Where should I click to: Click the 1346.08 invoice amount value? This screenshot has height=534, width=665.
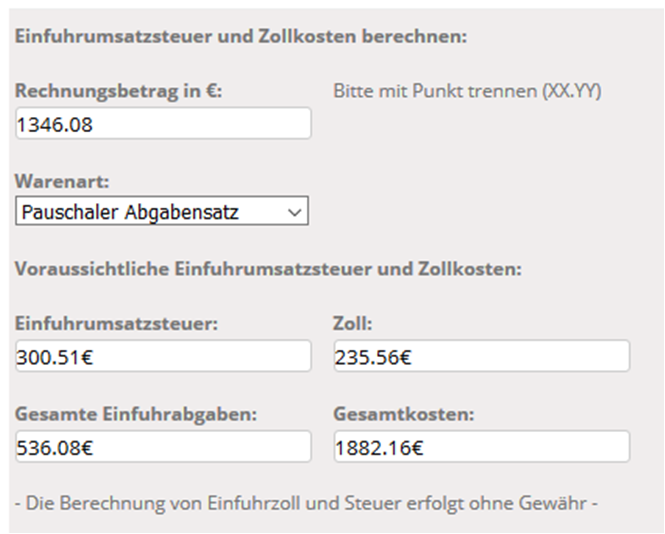59,124
